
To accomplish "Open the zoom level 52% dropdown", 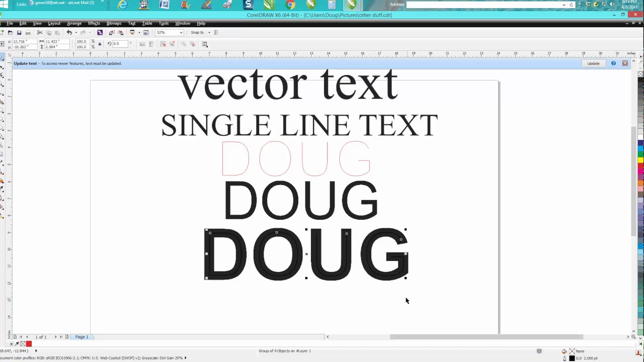I will (x=181, y=33).
